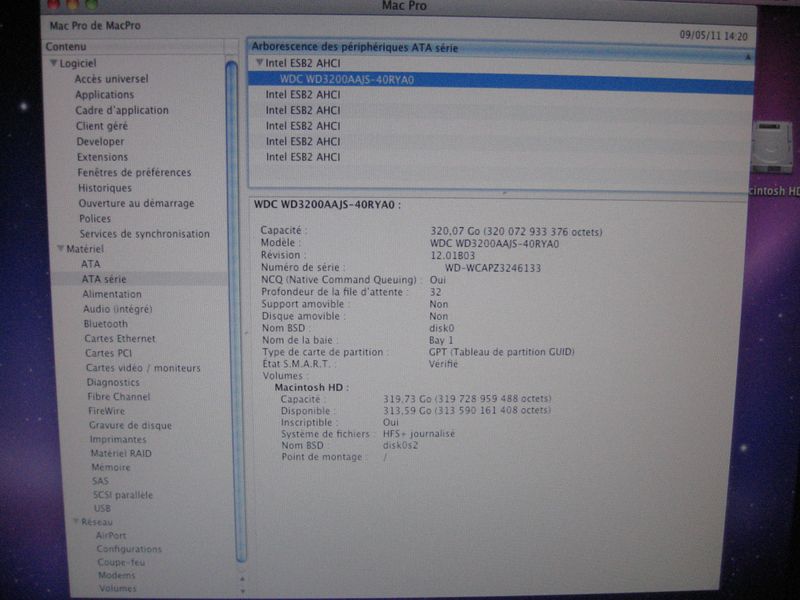800x600 pixels.
Task: Select Bluetooth in the Matériel list
Action: point(106,323)
